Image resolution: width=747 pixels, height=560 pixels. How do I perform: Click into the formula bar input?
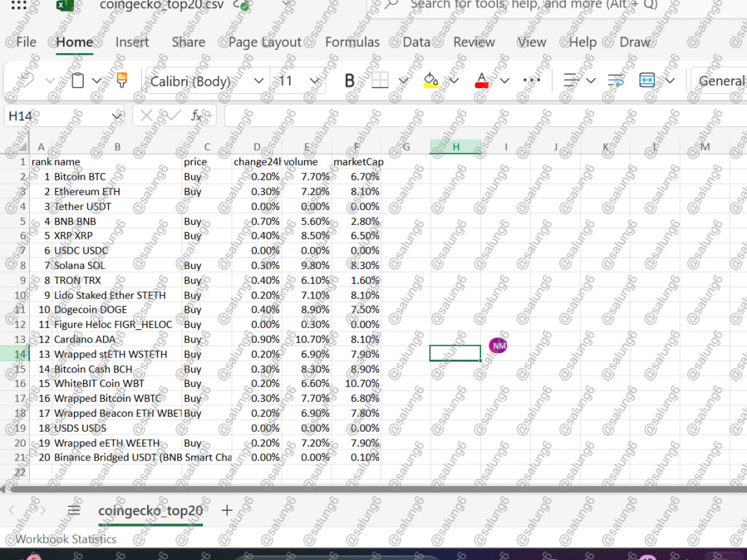click(485, 116)
